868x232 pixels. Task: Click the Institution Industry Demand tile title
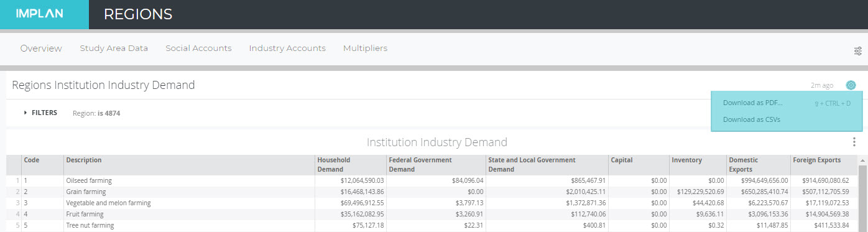click(x=436, y=142)
